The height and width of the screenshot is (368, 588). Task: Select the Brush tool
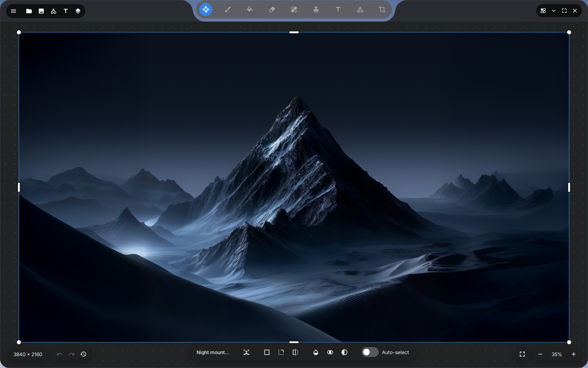[228, 9]
